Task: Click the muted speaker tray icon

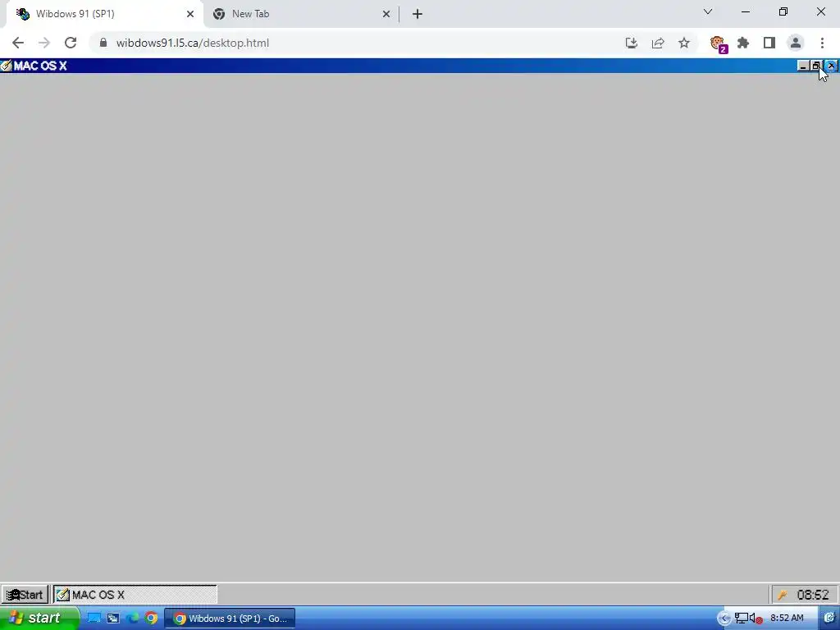Action: (x=756, y=619)
